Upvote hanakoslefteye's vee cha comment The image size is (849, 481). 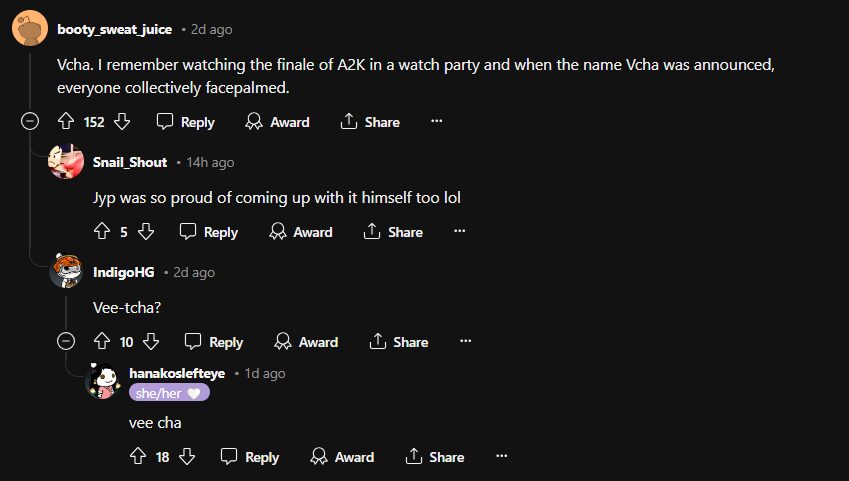tap(138, 457)
